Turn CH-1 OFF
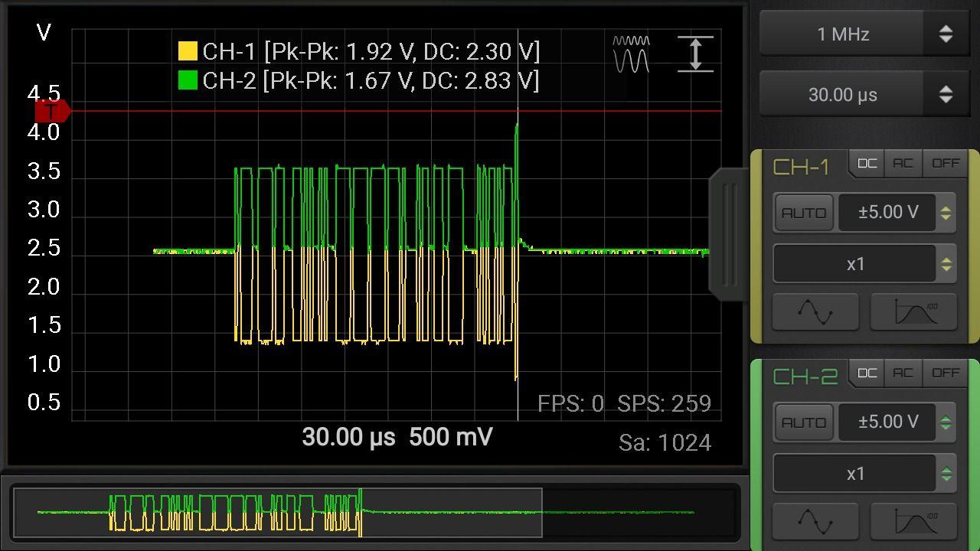The image size is (980, 551). tap(946, 164)
